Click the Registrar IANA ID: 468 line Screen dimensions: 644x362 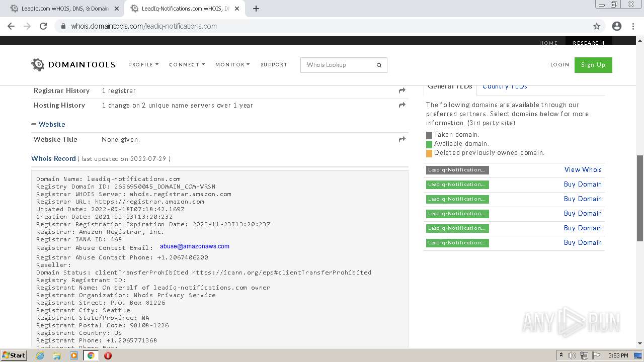click(x=79, y=239)
